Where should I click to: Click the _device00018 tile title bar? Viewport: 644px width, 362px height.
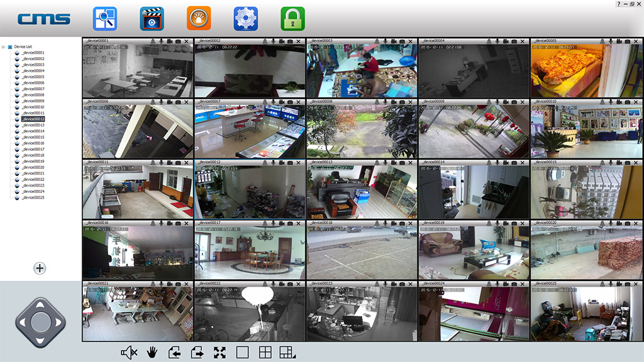362,223
